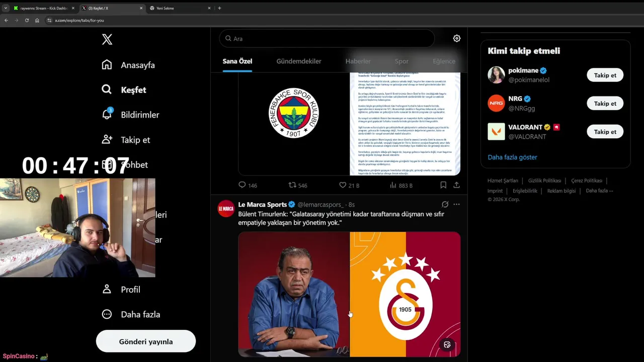Viewport: 644px width, 362px height.
Task: Open the Profil icon
Action: pos(107,289)
